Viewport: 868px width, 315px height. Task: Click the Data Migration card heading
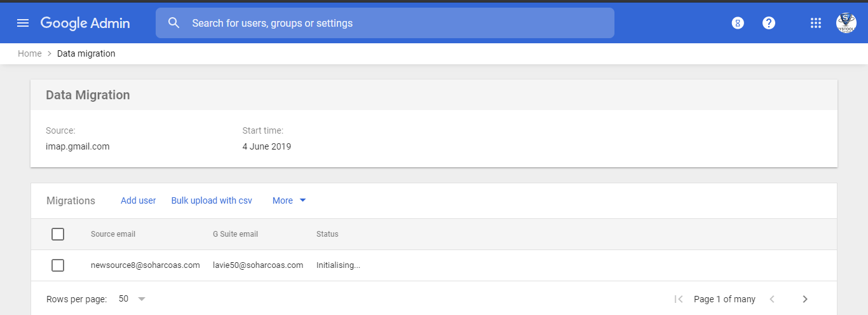coord(88,95)
